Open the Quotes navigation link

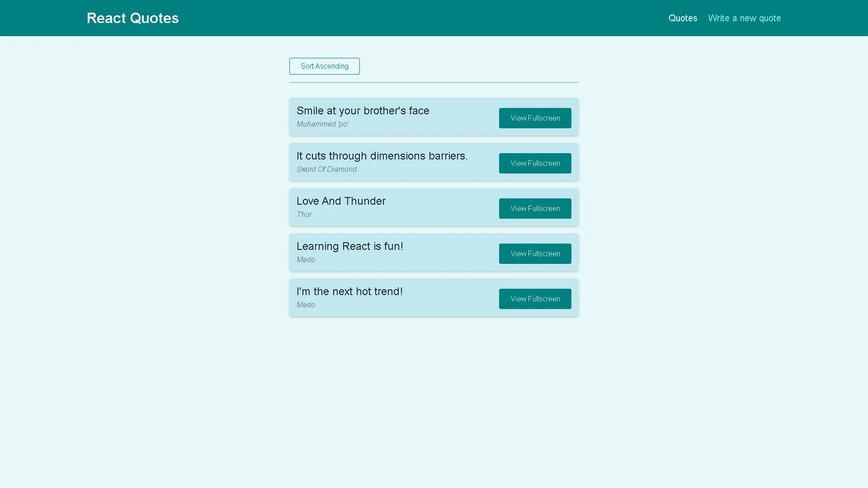683,18
